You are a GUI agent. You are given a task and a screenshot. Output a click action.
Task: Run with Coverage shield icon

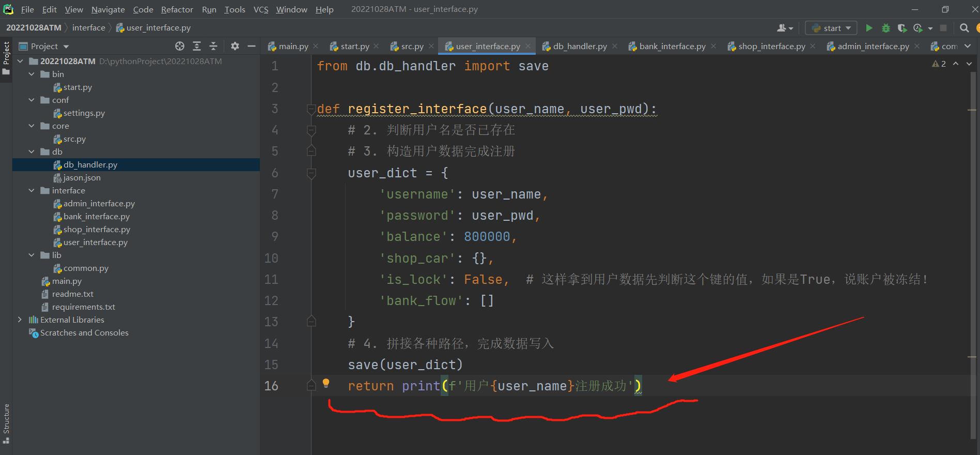(902, 28)
